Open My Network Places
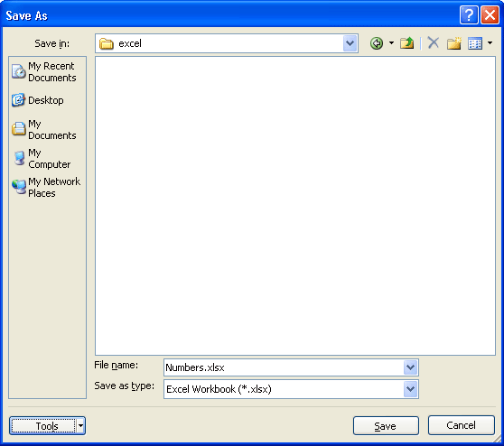 (x=46, y=187)
